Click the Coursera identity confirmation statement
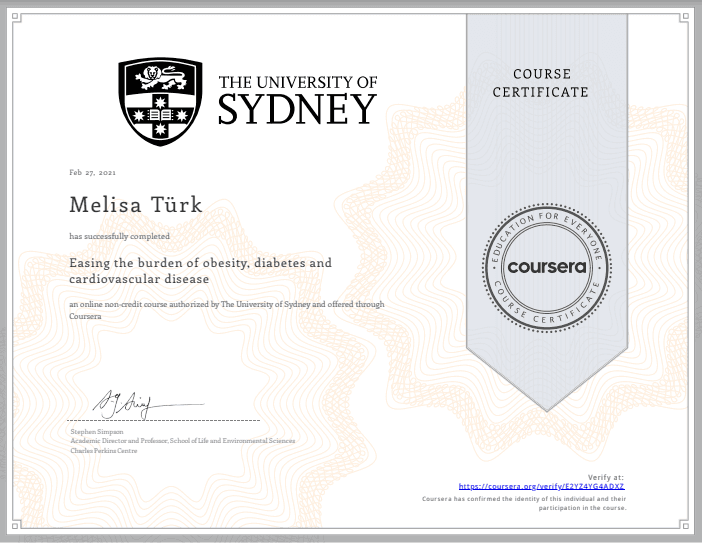702x543 pixels. click(x=524, y=502)
